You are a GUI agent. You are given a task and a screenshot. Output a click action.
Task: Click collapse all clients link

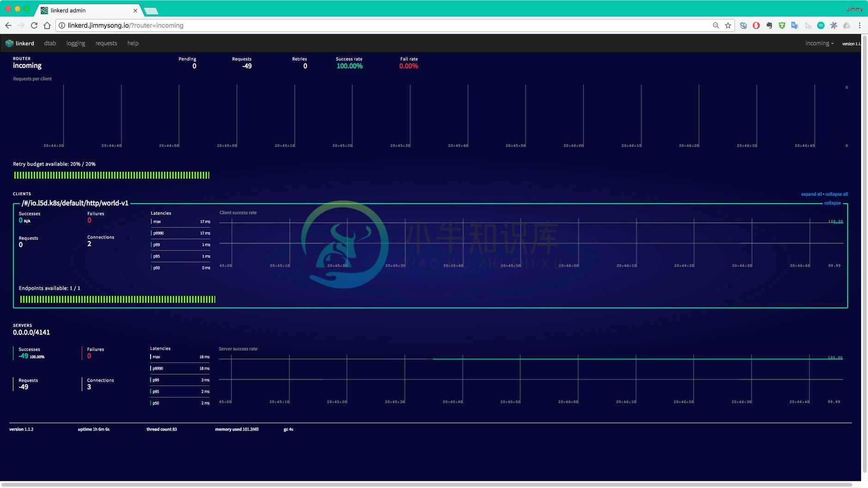837,194
